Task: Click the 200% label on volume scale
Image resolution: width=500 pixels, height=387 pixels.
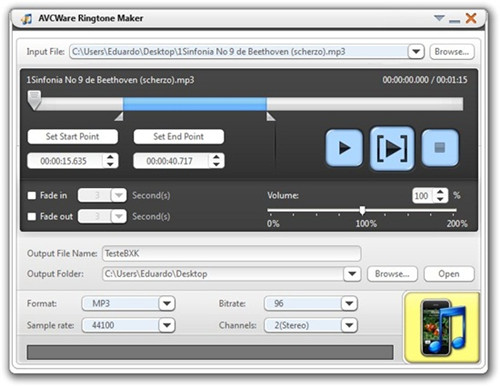Action: pos(457,223)
